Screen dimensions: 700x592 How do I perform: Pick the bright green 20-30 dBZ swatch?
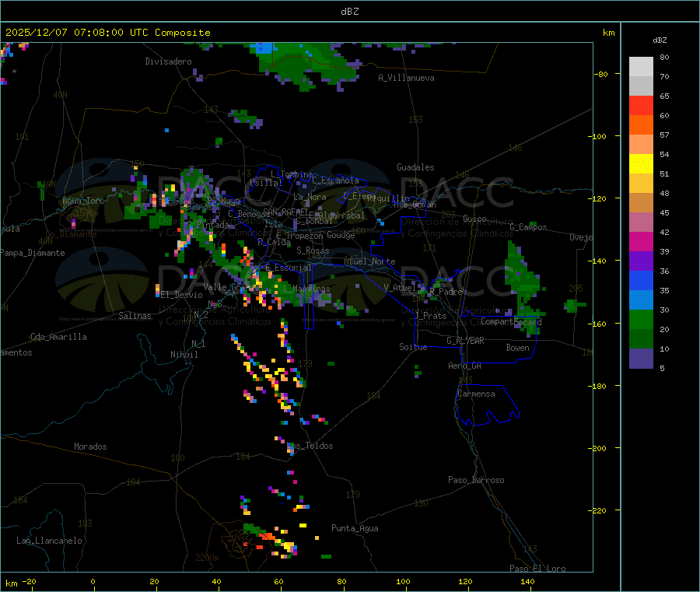click(x=641, y=319)
